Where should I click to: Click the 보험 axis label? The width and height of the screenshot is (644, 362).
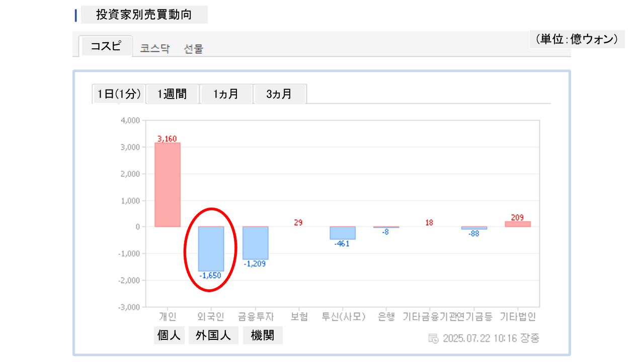click(298, 317)
